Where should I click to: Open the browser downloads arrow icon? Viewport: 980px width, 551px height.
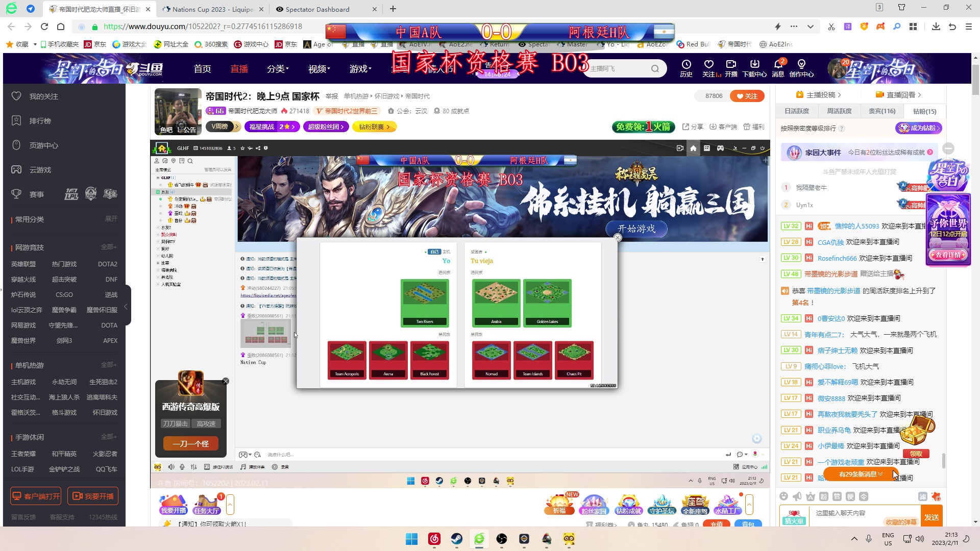click(936, 27)
